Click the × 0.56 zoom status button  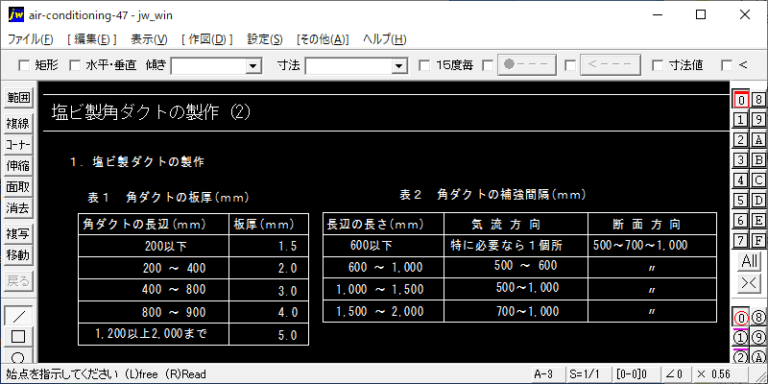pyautogui.click(x=720, y=374)
